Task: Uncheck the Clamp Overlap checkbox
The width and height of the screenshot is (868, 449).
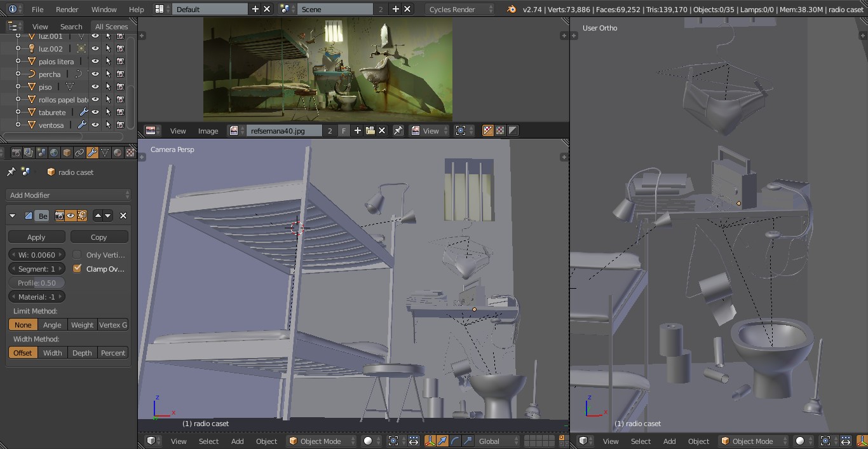Action: (78, 268)
